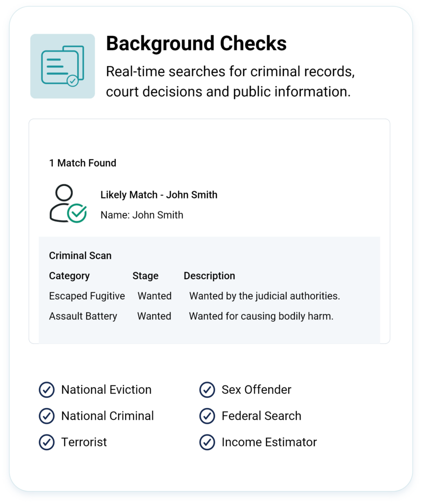
Task: Click the check icon beside Terrorist
Action: coord(47,442)
